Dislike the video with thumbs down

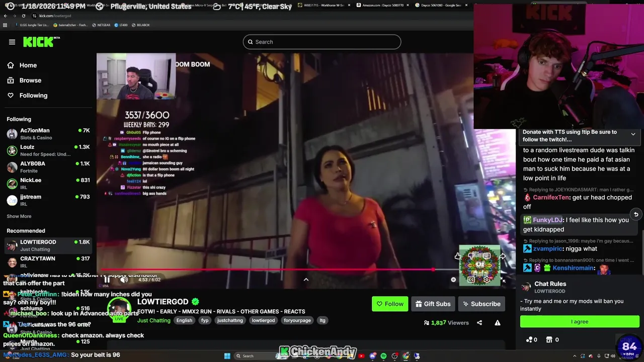point(471,256)
